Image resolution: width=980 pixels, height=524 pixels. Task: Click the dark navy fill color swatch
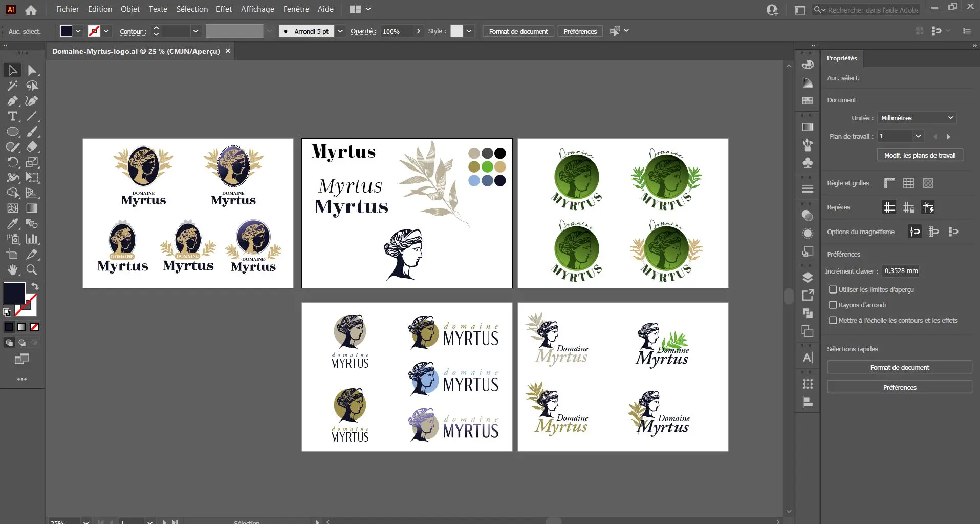click(14, 293)
